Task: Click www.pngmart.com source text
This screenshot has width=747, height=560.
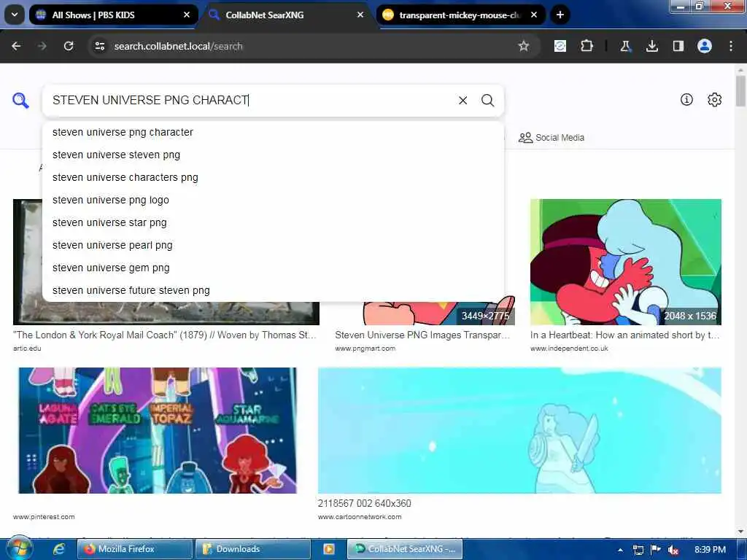Action: tap(365, 348)
